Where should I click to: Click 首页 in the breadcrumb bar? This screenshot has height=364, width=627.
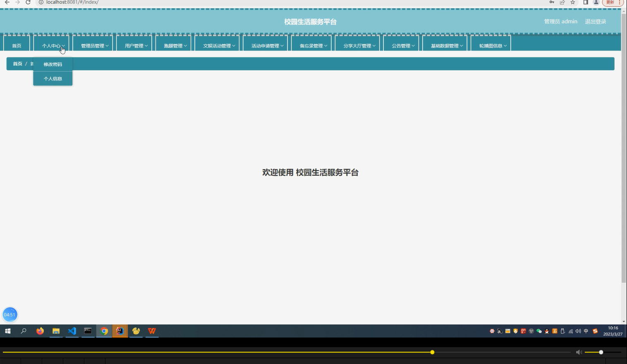(x=17, y=64)
